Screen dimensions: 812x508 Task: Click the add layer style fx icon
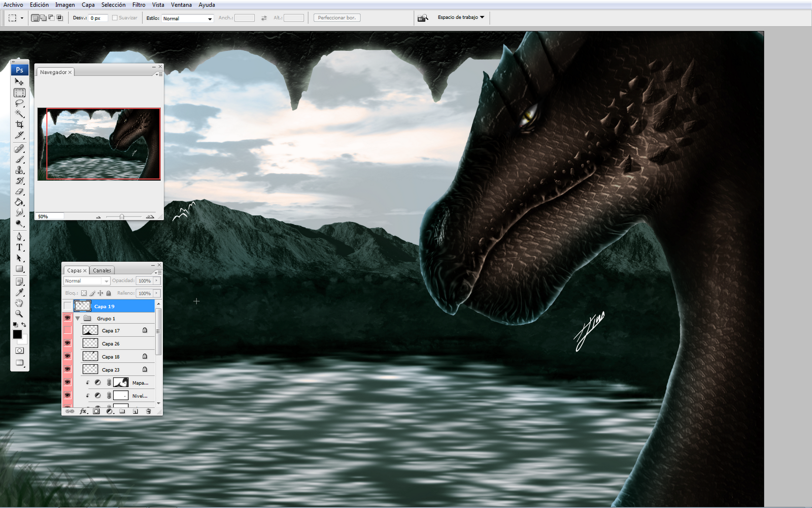83,411
